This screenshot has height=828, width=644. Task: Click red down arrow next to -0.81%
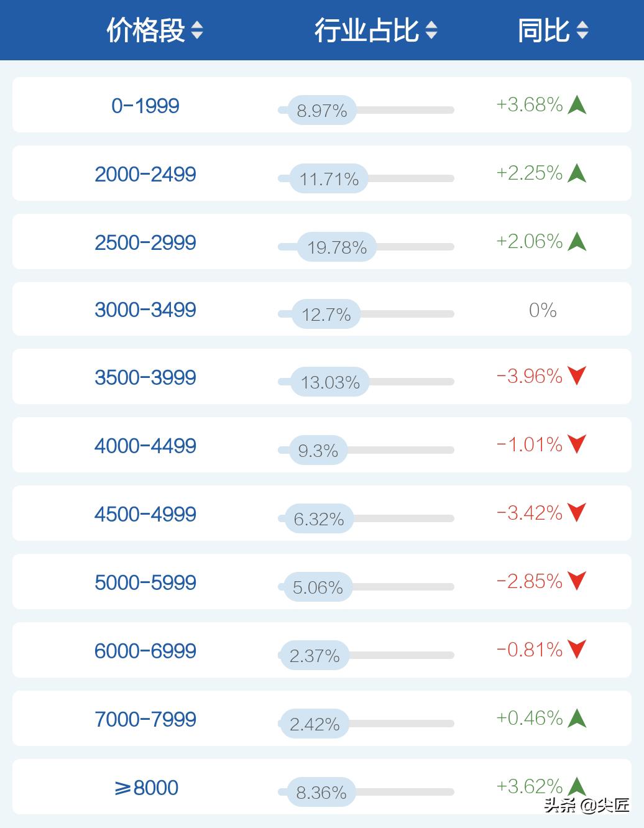[577, 650]
